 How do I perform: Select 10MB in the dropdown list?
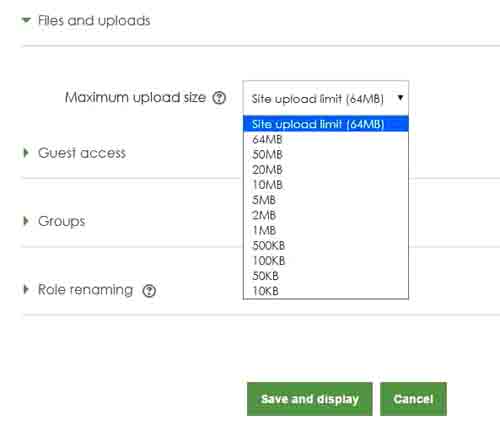coord(326,185)
